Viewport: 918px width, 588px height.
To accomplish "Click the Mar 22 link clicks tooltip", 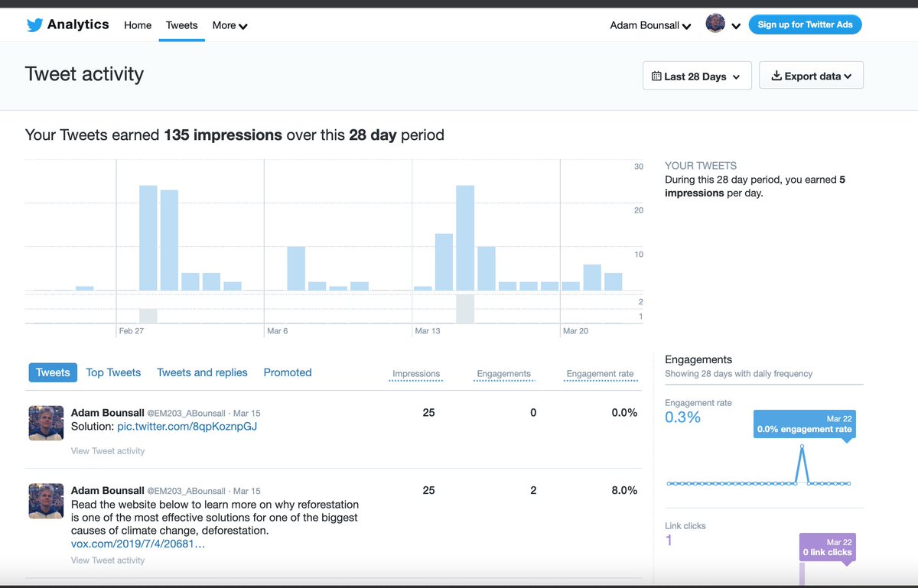I will point(827,547).
